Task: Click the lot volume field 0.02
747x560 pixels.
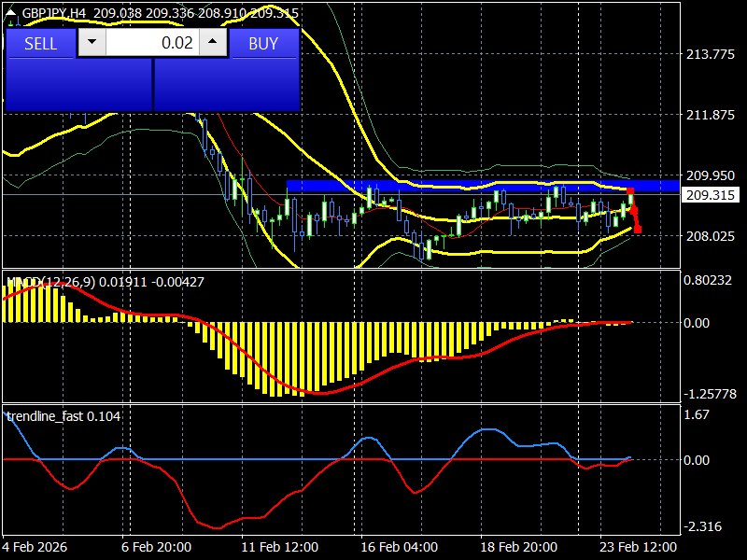Action: [152, 42]
